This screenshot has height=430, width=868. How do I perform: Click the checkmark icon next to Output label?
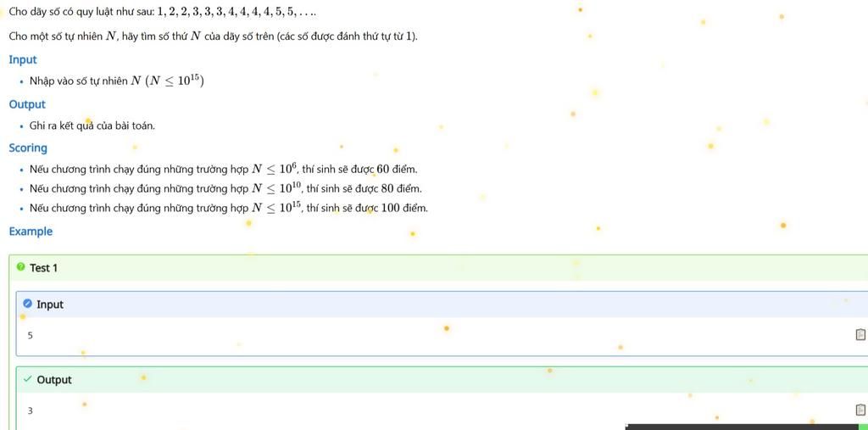[x=28, y=380]
